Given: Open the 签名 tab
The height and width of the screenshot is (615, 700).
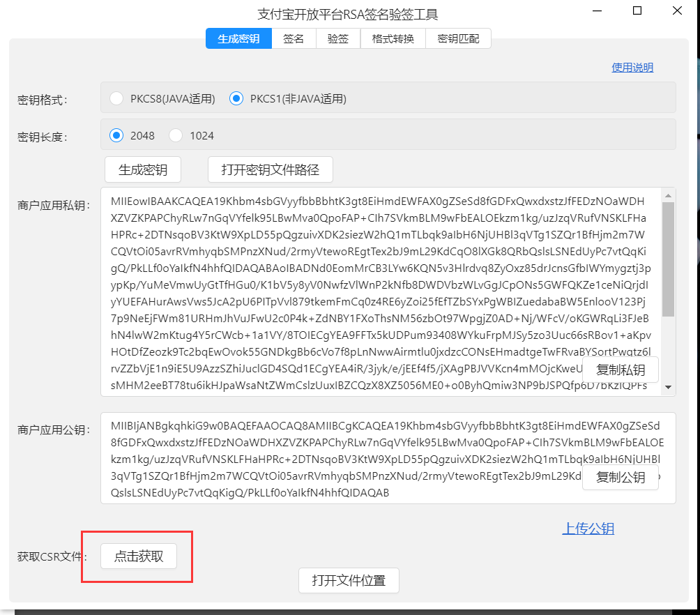Looking at the screenshot, I should tap(294, 38).
